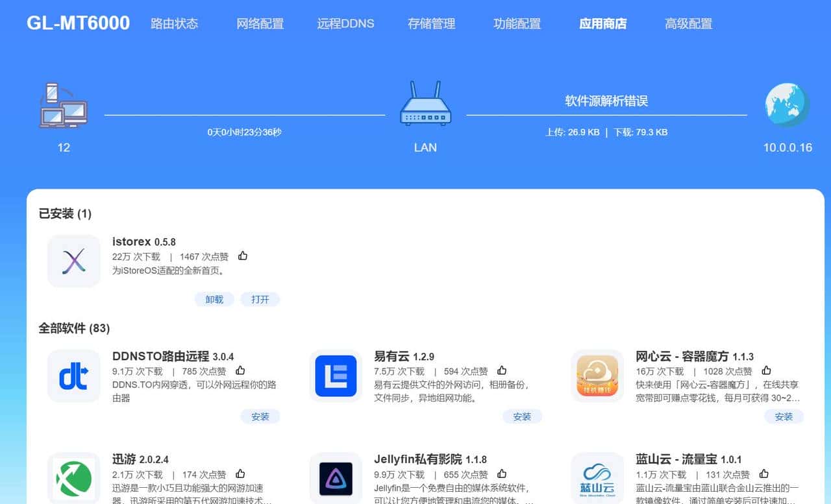The image size is (831, 504).
Task: Click 卸载 to uninstall istorex
Action: [x=214, y=299]
